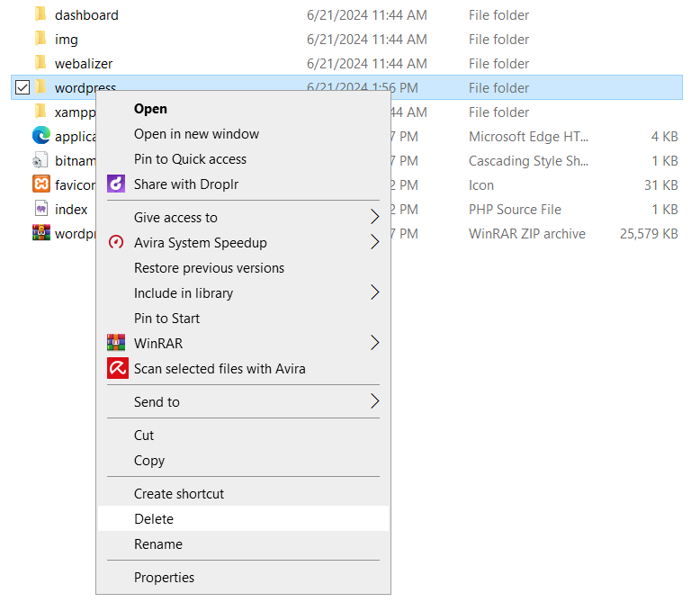The height and width of the screenshot is (611, 700).
Task: Select Pin to Start
Action: (243, 318)
